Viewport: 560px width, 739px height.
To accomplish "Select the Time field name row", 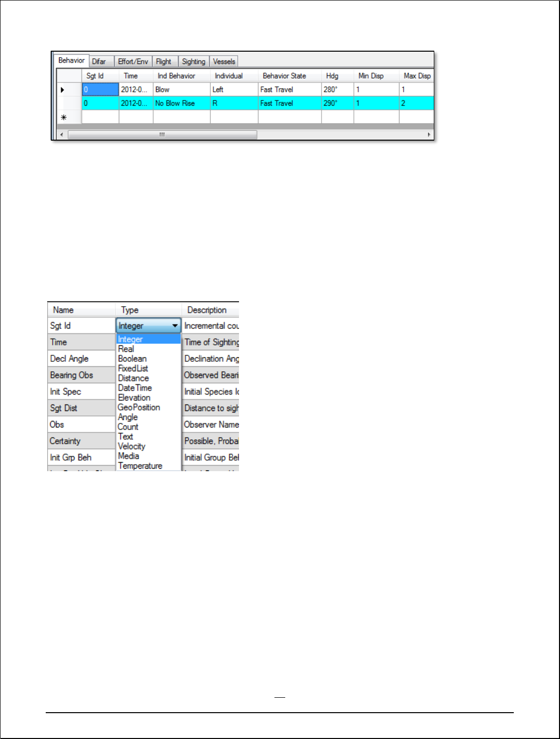I will 81,342.
